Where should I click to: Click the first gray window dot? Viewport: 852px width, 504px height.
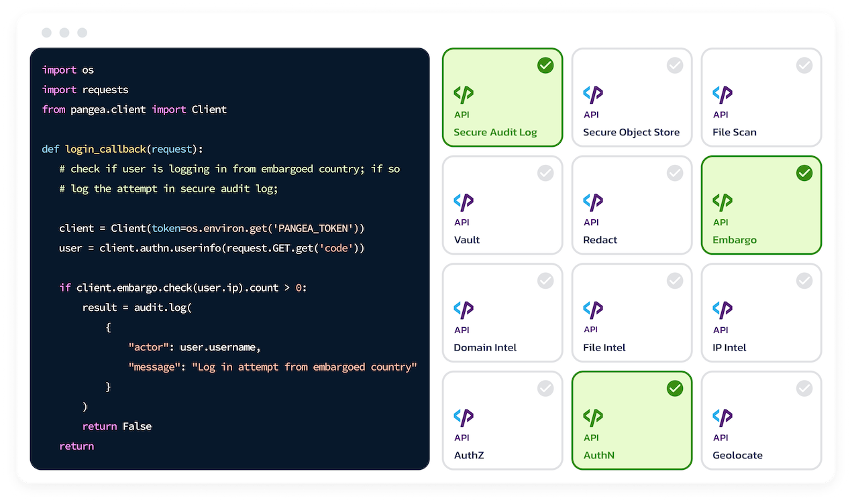click(x=46, y=33)
